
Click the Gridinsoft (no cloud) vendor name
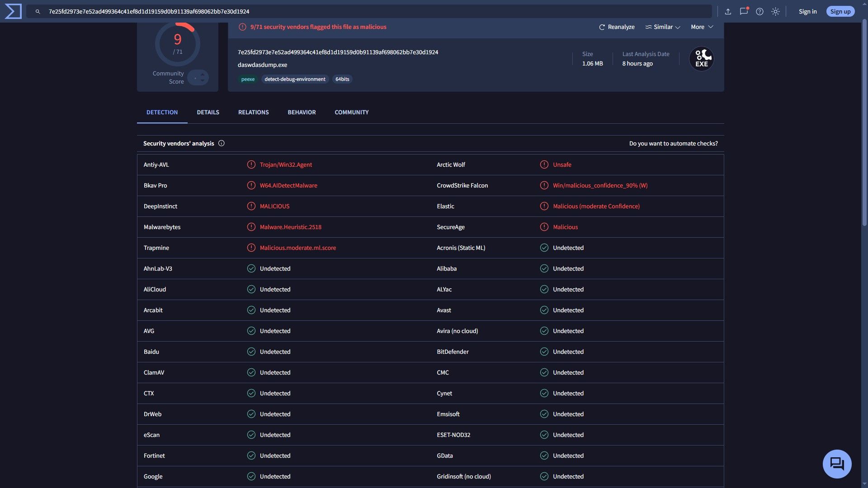click(x=464, y=476)
